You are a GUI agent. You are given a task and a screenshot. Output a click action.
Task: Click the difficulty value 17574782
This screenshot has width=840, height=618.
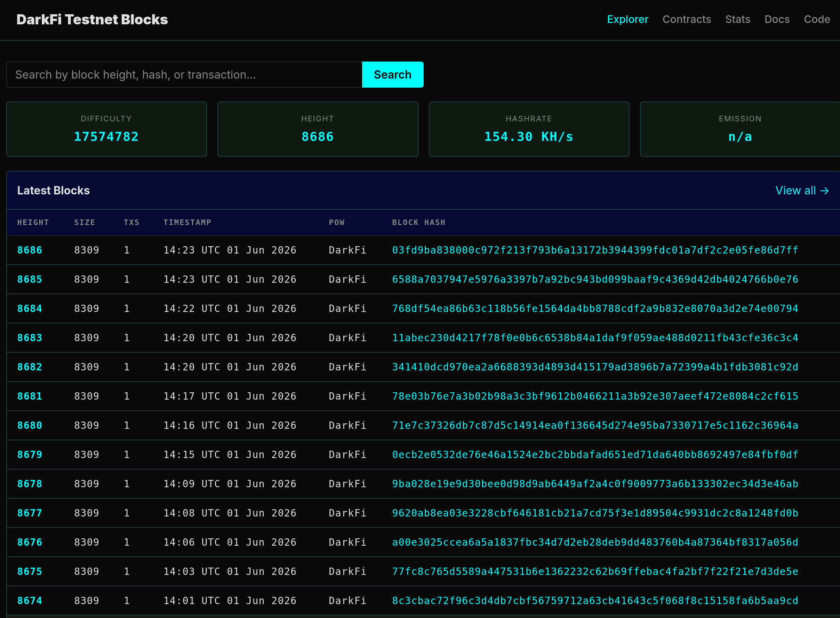click(x=106, y=137)
